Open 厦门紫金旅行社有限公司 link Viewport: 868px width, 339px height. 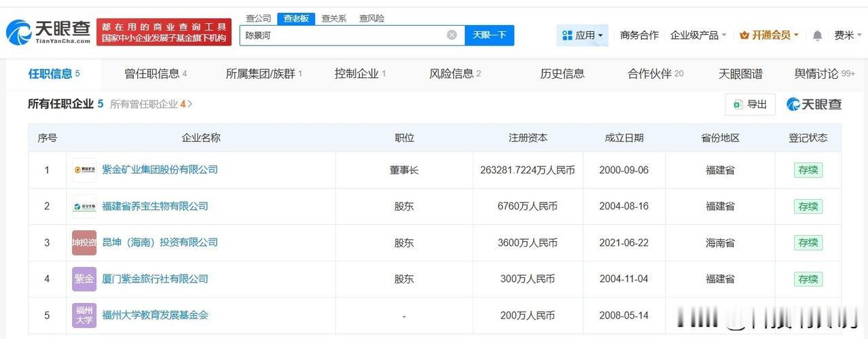click(155, 279)
